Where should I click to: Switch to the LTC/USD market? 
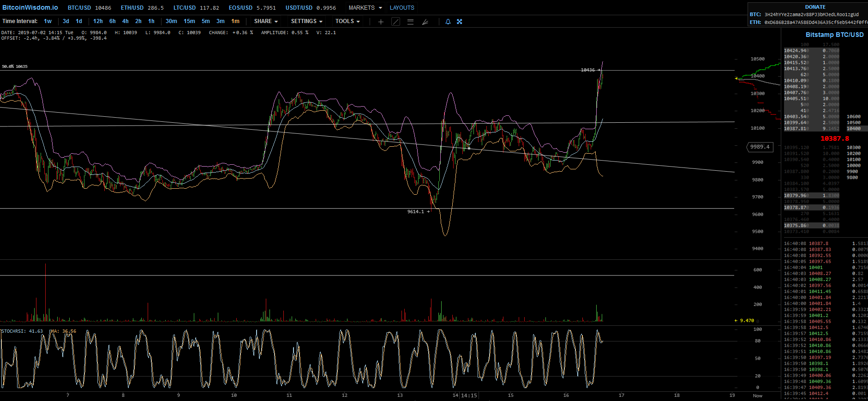196,8
